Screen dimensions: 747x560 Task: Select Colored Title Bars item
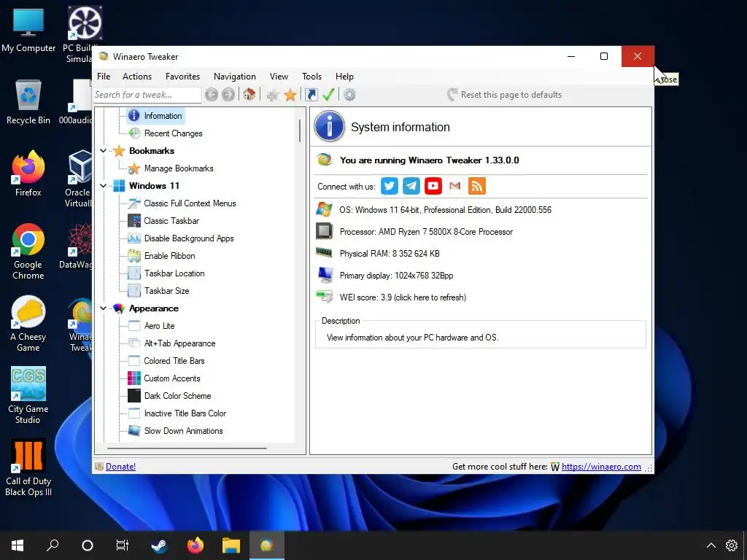174,361
